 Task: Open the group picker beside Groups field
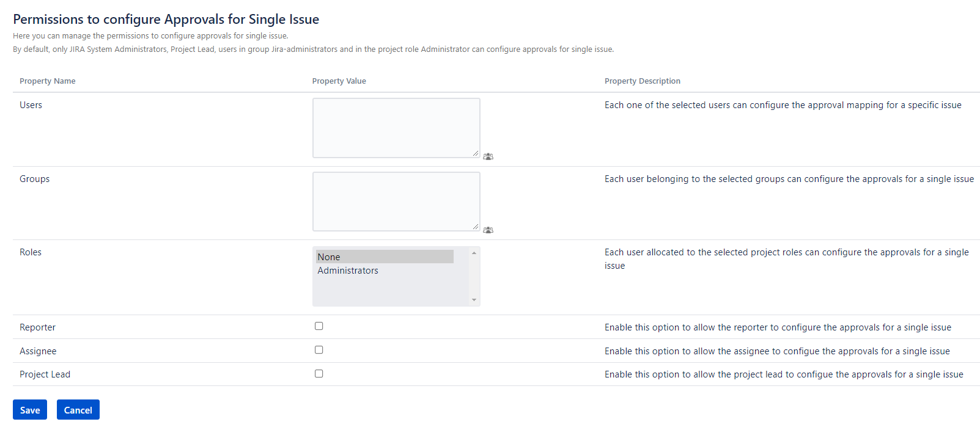[488, 230]
